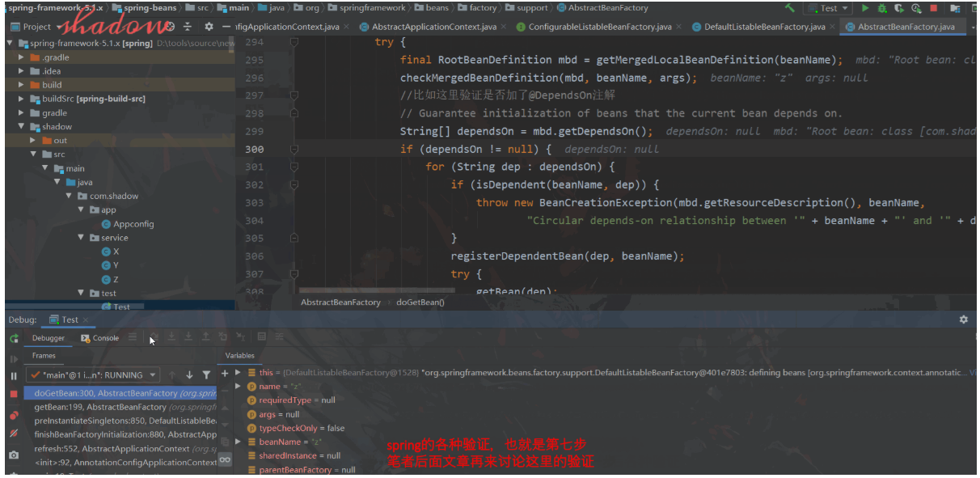Click spring-beans breadcrumb in navigation bar
The width and height of the screenshot is (980, 478).
[x=146, y=8]
